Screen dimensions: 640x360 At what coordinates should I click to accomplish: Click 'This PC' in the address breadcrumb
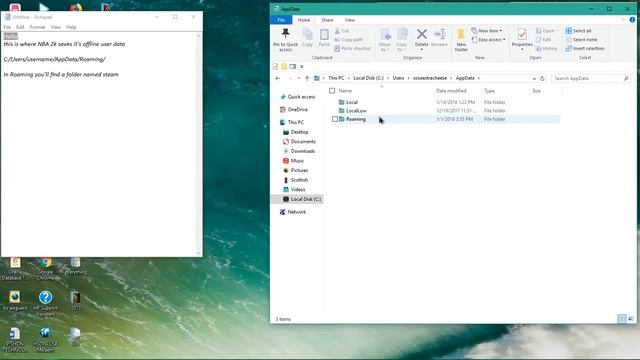coord(336,78)
